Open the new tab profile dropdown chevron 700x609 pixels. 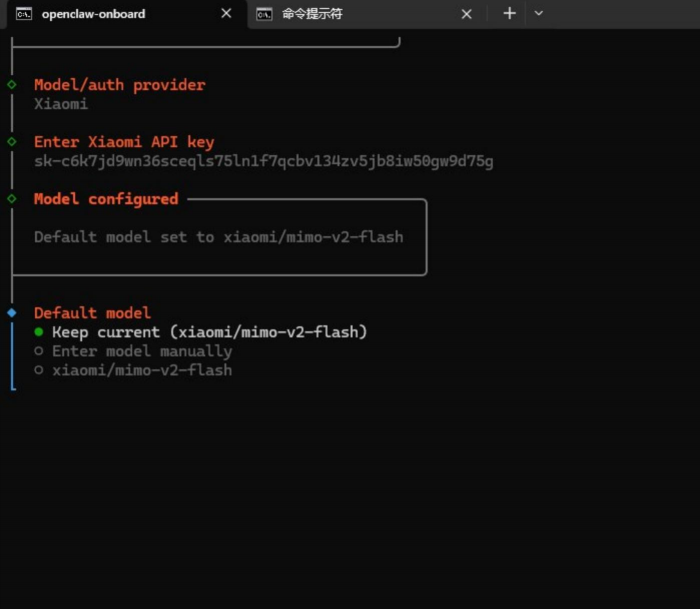[539, 14]
